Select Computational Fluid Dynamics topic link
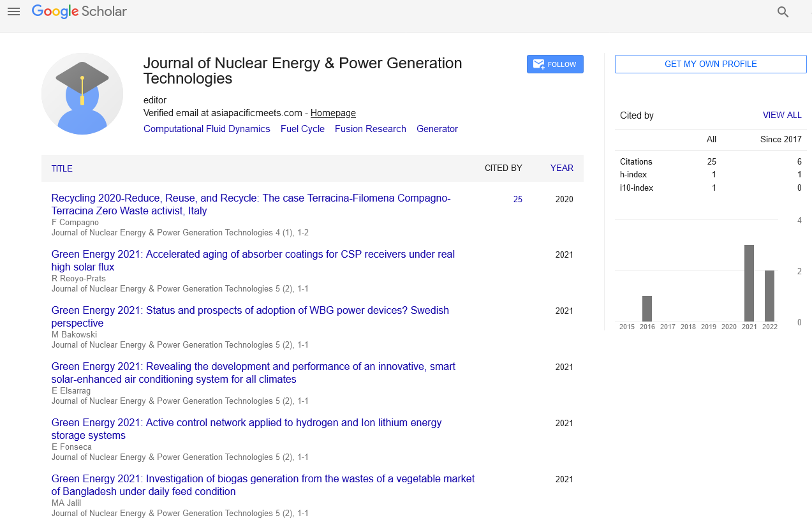The height and width of the screenshot is (525, 812). coord(207,129)
